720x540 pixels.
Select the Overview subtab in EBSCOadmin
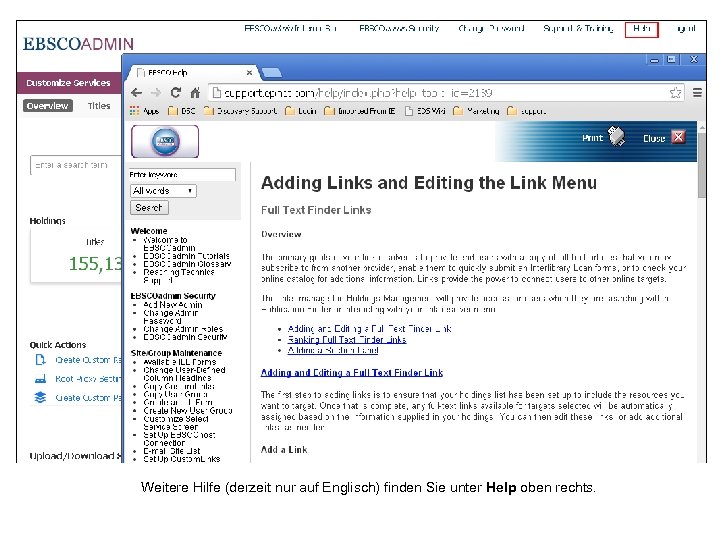click(47, 106)
